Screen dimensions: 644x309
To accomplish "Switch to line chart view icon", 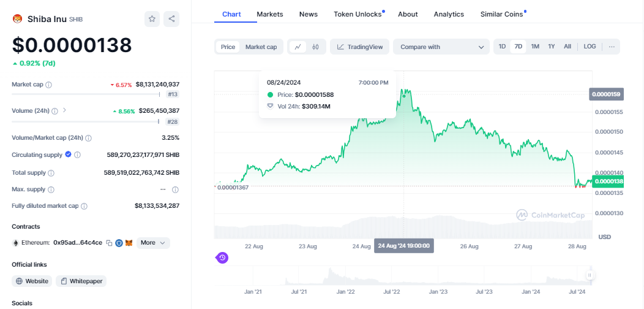I will click(298, 47).
